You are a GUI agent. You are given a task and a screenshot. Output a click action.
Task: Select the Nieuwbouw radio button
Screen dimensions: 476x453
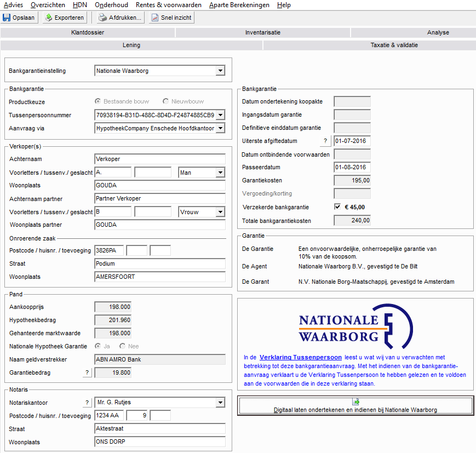(166, 101)
